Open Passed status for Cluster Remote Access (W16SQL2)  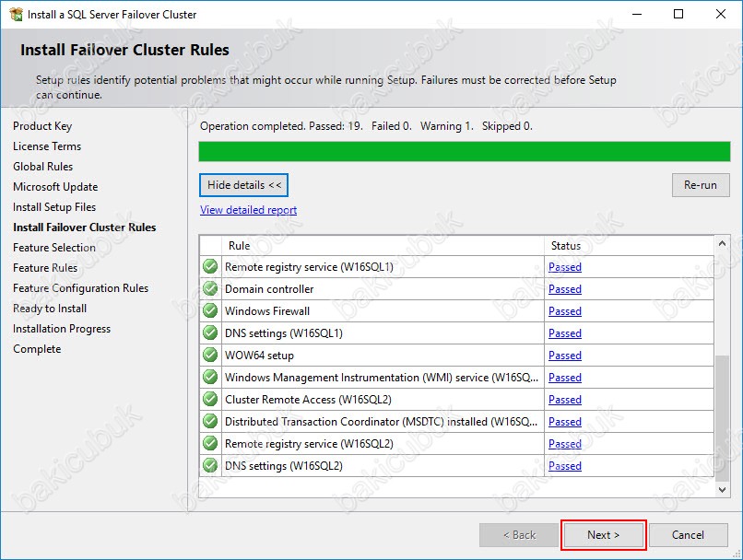[565, 400]
